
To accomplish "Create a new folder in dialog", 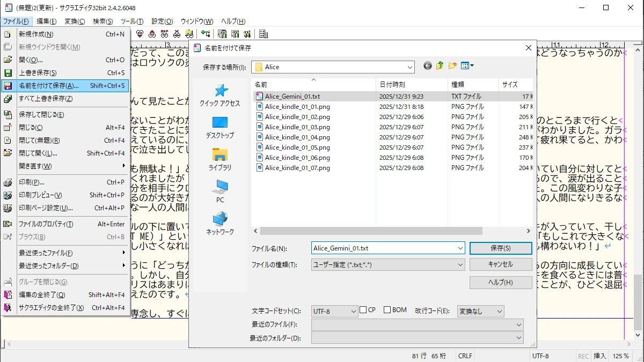I will click(452, 66).
